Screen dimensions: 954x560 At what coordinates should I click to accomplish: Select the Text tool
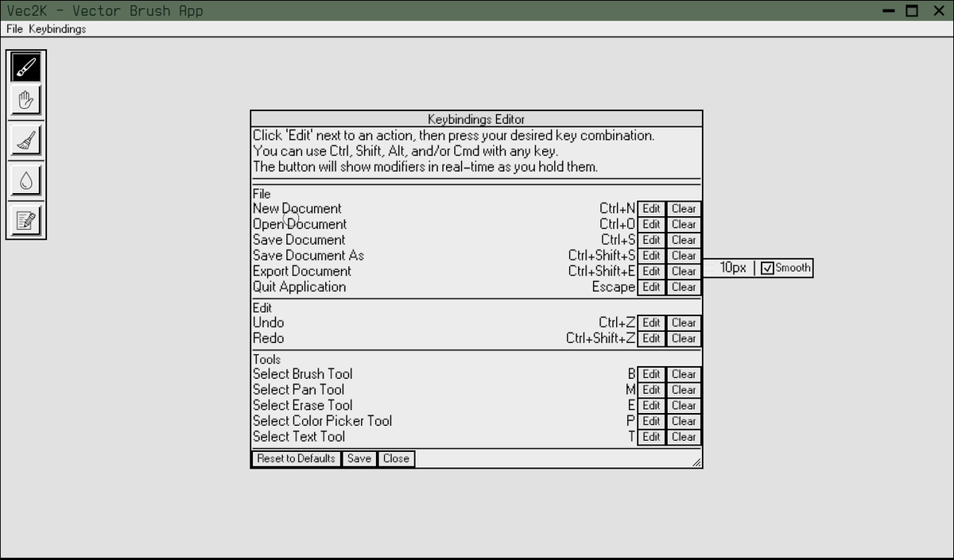coord(26,220)
